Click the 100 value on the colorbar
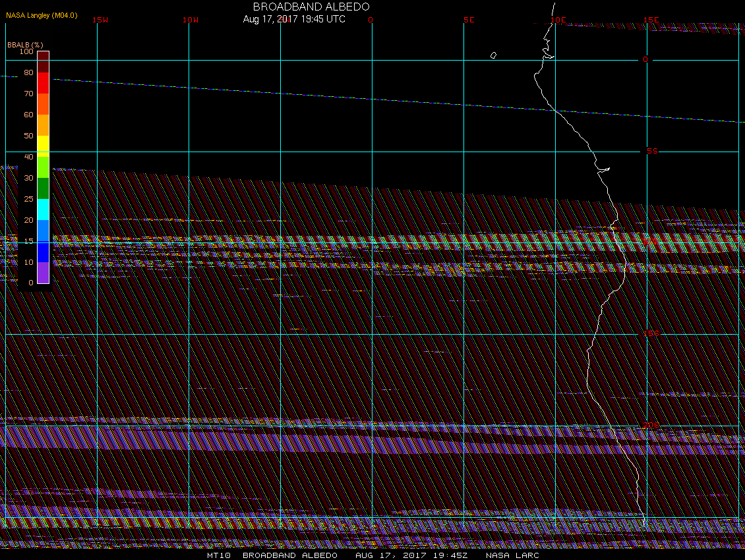Viewport: 745px width, 560px height. 26,51
